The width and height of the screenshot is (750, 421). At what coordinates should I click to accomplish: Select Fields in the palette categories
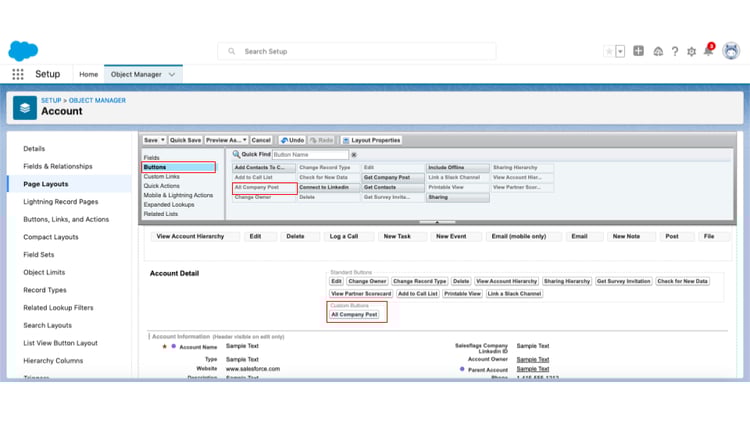(x=152, y=158)
